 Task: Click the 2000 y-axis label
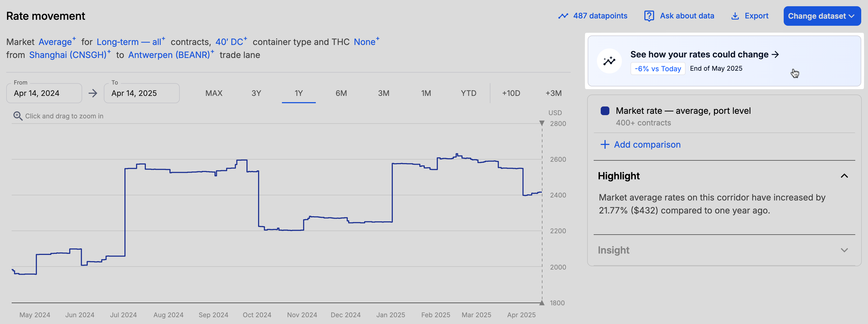[x=558, y=267]
